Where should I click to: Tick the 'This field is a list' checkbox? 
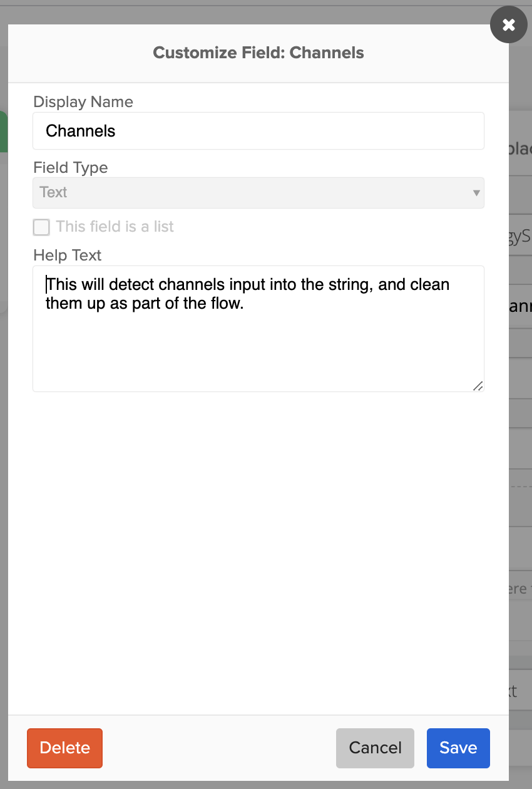41,227
